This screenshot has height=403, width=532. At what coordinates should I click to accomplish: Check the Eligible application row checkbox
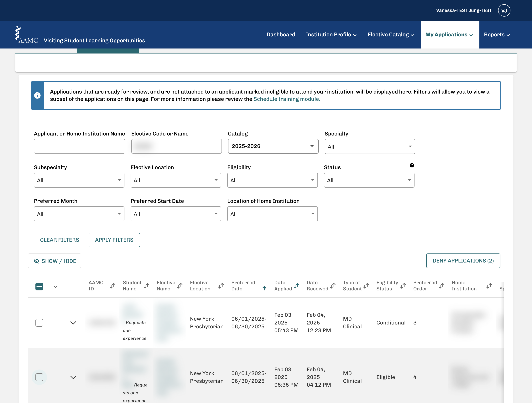[x=39, y=377]
